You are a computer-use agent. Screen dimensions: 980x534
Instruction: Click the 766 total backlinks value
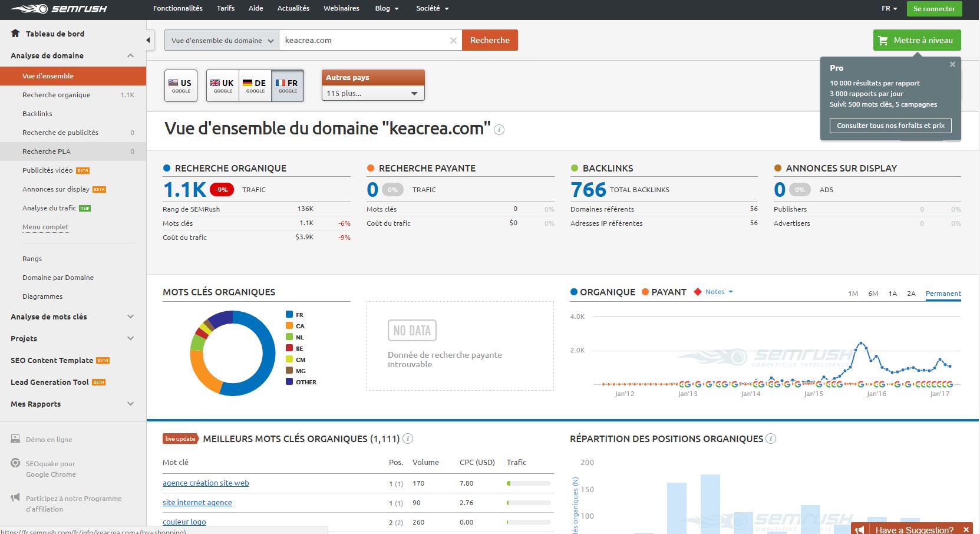[x=588, y=190]
